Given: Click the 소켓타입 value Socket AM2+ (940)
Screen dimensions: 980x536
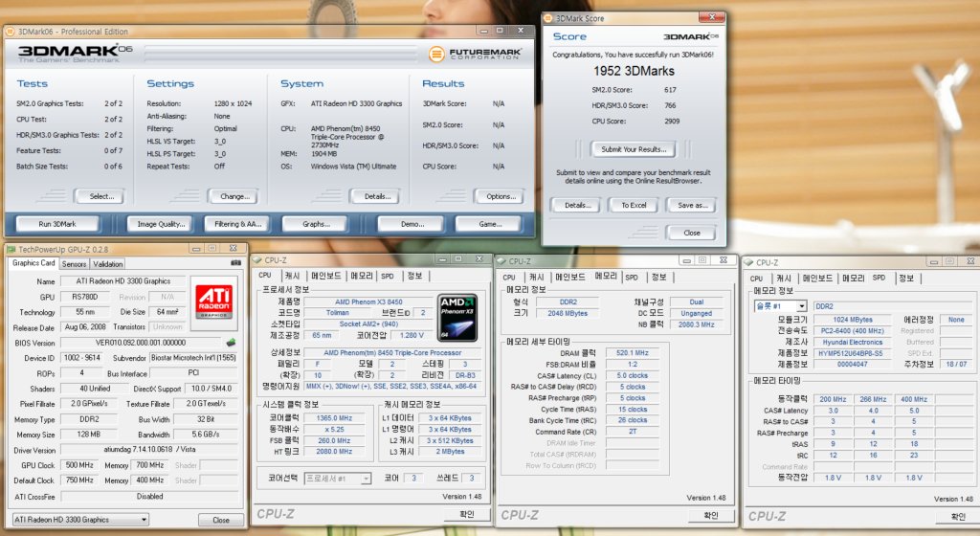Looking at the screenshot, I should [368, 324].
